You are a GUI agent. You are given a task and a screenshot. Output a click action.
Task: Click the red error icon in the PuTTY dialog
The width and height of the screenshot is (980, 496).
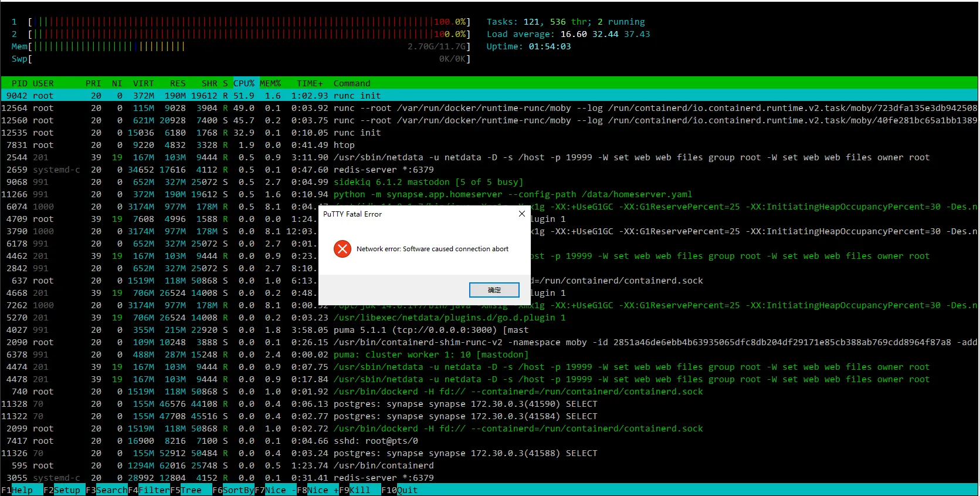pos(342,249)
